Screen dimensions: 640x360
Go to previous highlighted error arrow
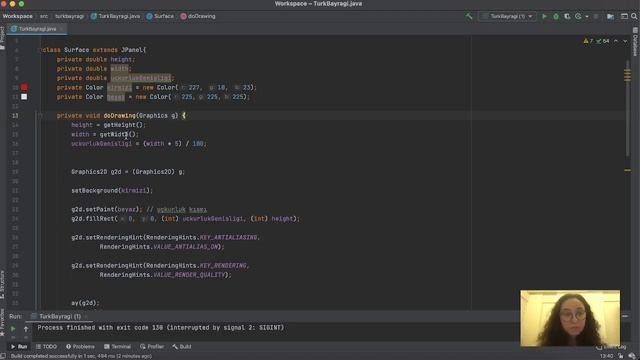[x=616, y=41]
